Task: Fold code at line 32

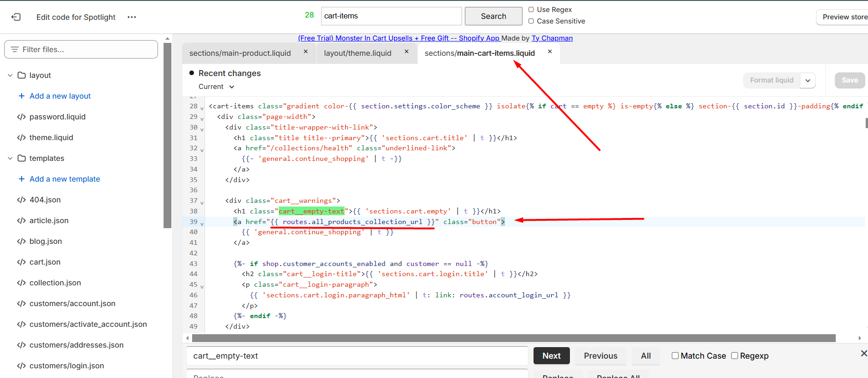Action: [x=202, y=150]
